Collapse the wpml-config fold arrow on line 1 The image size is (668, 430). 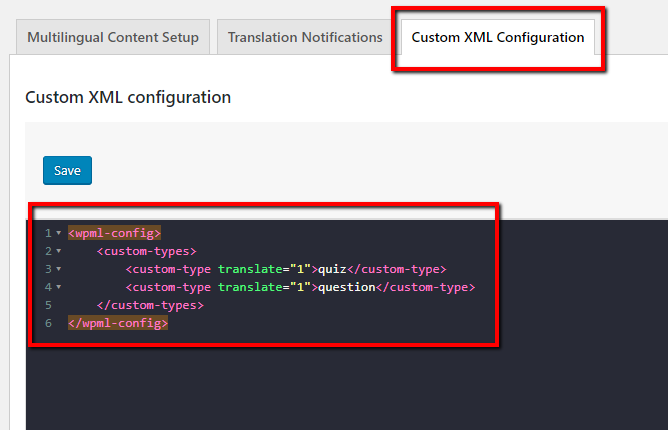[x=59, y=233]
